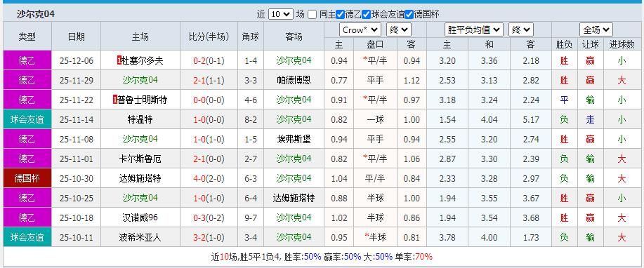Click home odds 3.78
The image size is (644, 268).
447,237
